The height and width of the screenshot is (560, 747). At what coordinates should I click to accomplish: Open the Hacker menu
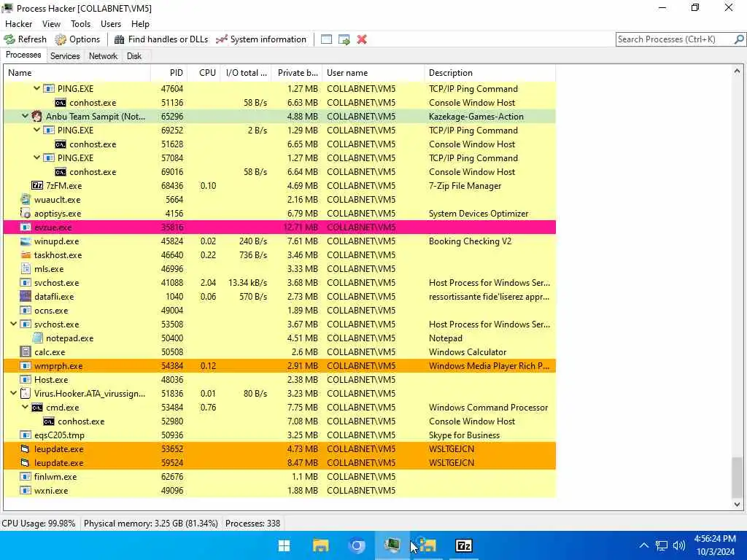pos(18,24)
